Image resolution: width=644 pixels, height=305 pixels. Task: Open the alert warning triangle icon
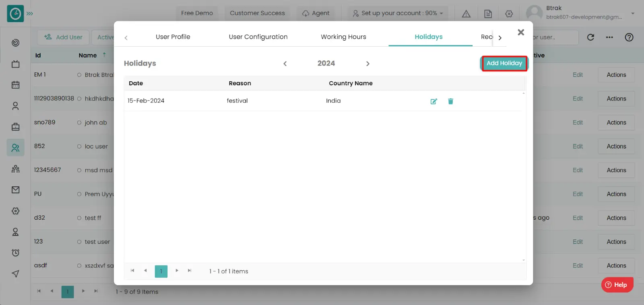pos(466,14)
